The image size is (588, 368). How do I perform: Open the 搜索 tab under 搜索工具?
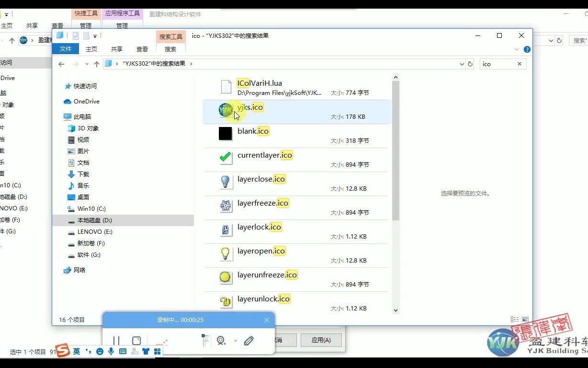pyautogui.click(x=170, y=49)
